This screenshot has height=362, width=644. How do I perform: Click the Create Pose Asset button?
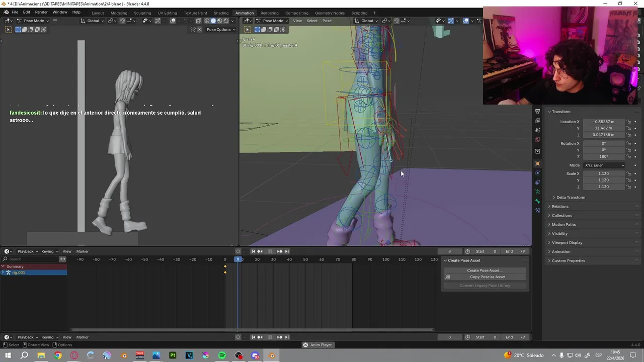(485, 270)
